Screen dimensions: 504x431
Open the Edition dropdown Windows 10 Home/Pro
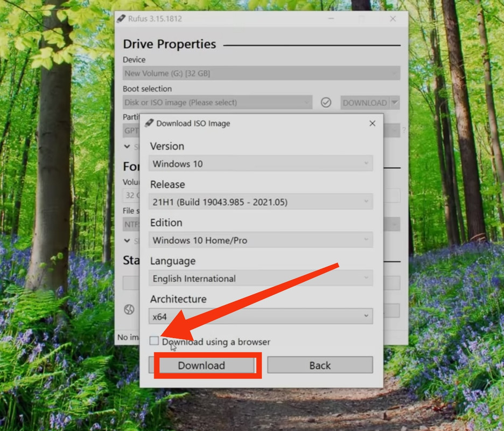pyautogui.click(x=261, y=240)
